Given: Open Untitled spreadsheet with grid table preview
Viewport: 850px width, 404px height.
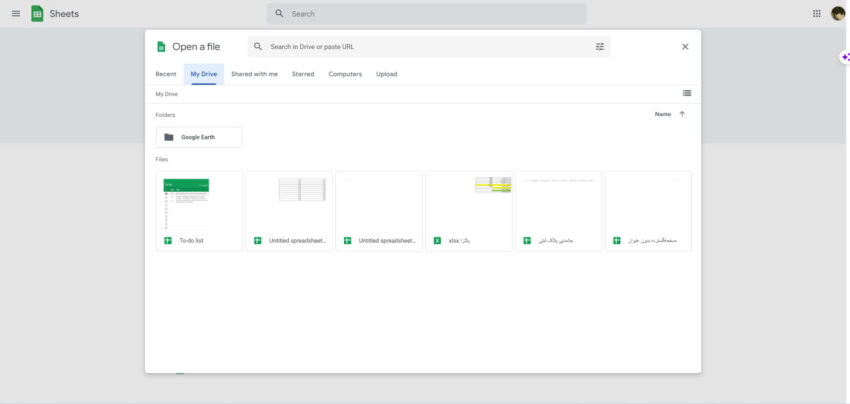Looking at the screenshot, I should coord(289,211).
